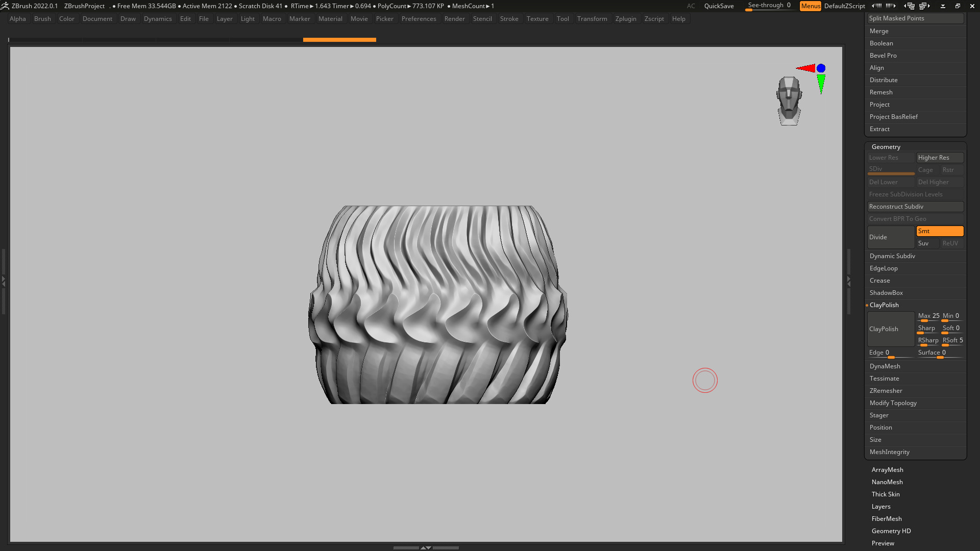Toggle the Suv option
Screen dimensions: 980x551
pos(928,243)
